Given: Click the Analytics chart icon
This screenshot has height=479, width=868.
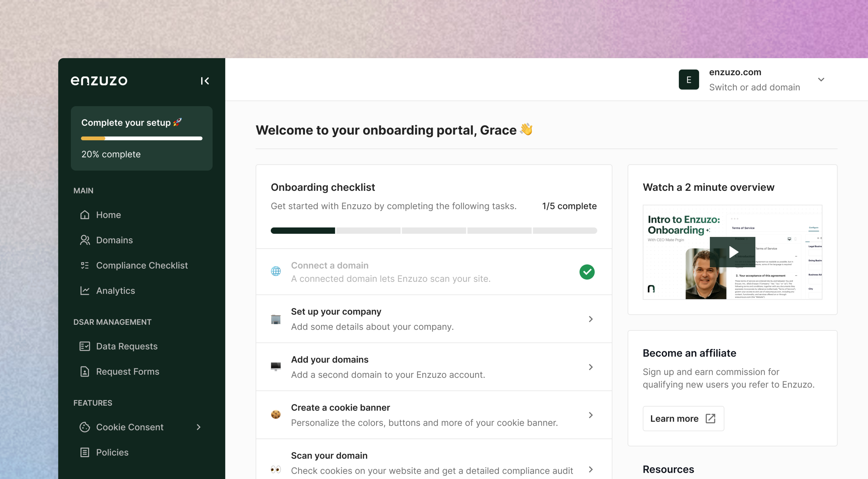Looking at the screenshot, I should 85,290.
